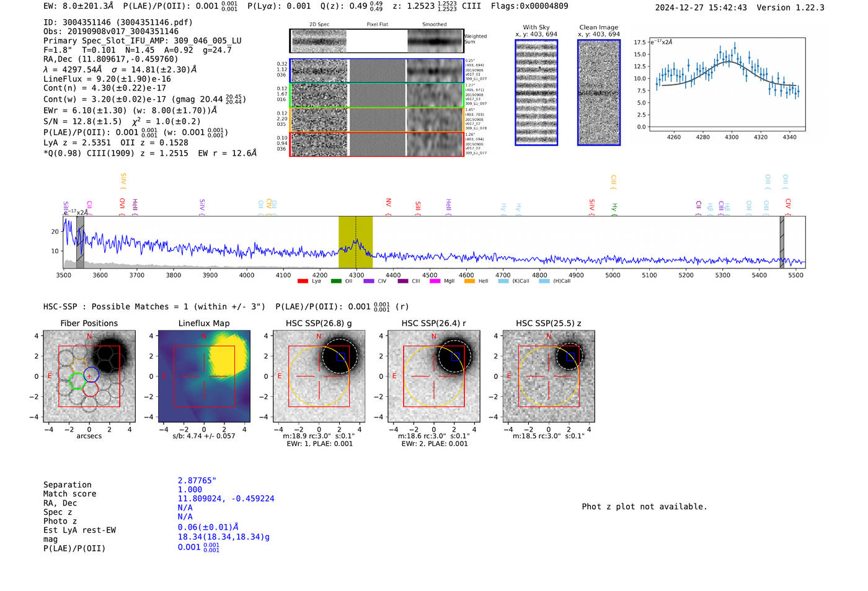Click the CIV purple legend swatch
Screen dimensions: 868x591
(x=369, y=281)
